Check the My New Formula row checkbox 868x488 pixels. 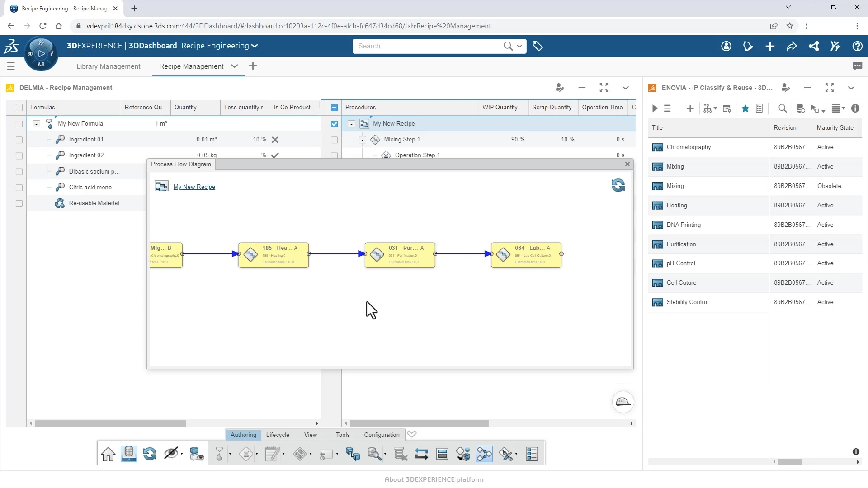click(x=19, y=124)
